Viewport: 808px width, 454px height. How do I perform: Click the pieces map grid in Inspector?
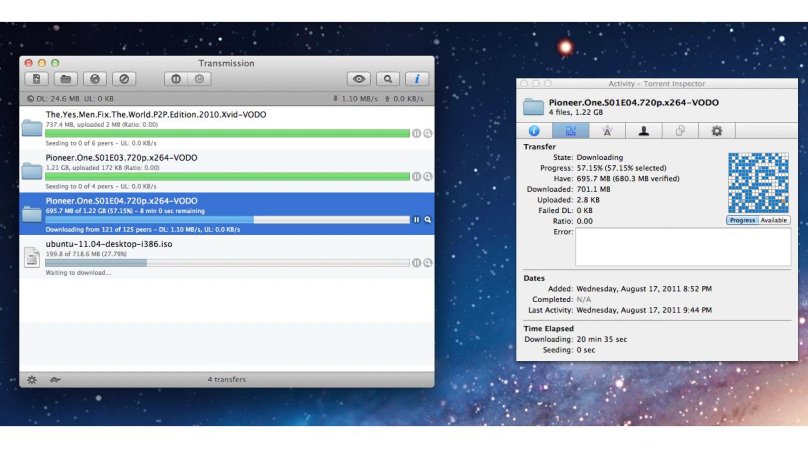pyautogui.click(x=758, y=183)
